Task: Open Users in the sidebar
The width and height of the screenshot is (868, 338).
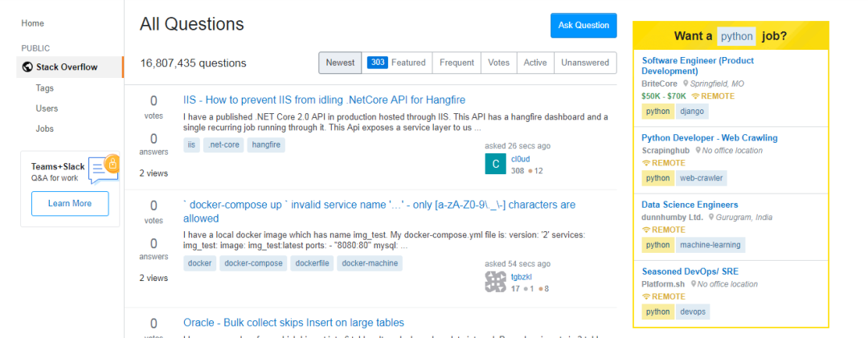Action: (47, 108)
